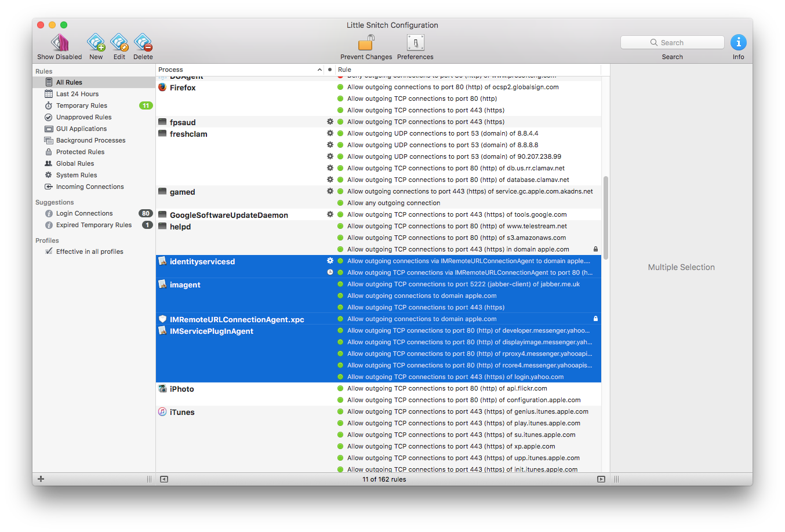Click the identityservicesd process icon
785x532 pixels.
coord(162,261)
